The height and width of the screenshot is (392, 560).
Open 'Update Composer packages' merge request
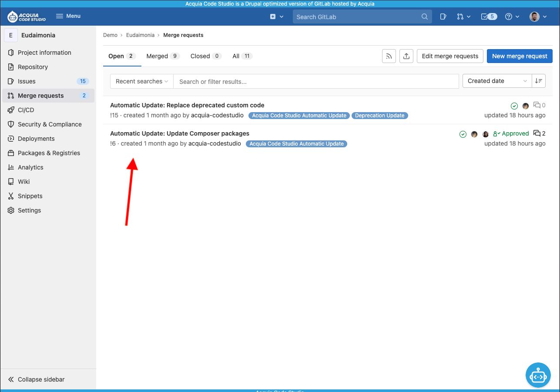pyautogui.click(x=180, y=133)
